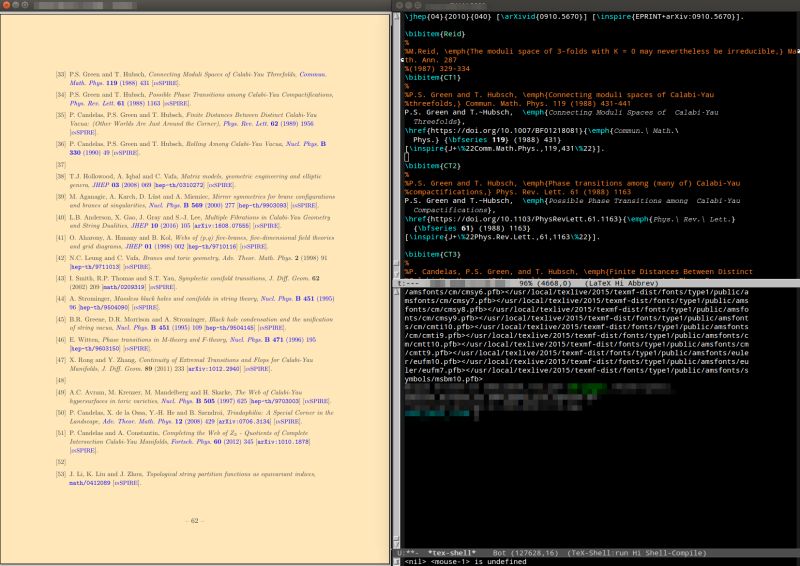
Task: Click the up arrow of the tex-shell scrollbar
Action: click(396, 292)
